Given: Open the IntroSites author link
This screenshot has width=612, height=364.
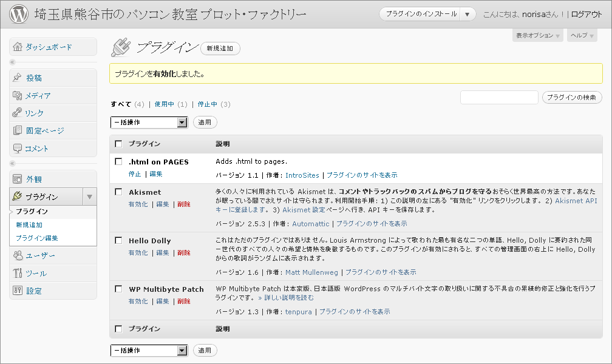Looking at the screenshot, I should point(302,175).
